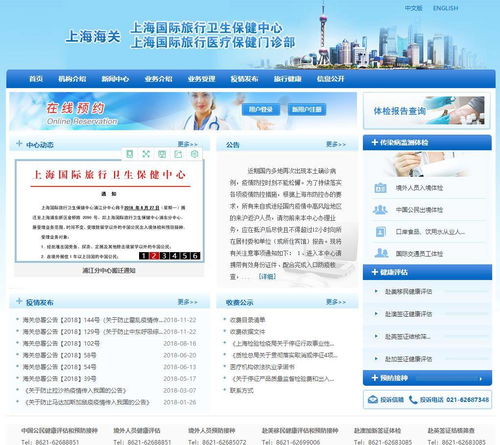The height and width of the screenshot is (445, 500).
Task: Click the 投诉信箱 complaint mailbox link
Action: click(x=392, y=399)
